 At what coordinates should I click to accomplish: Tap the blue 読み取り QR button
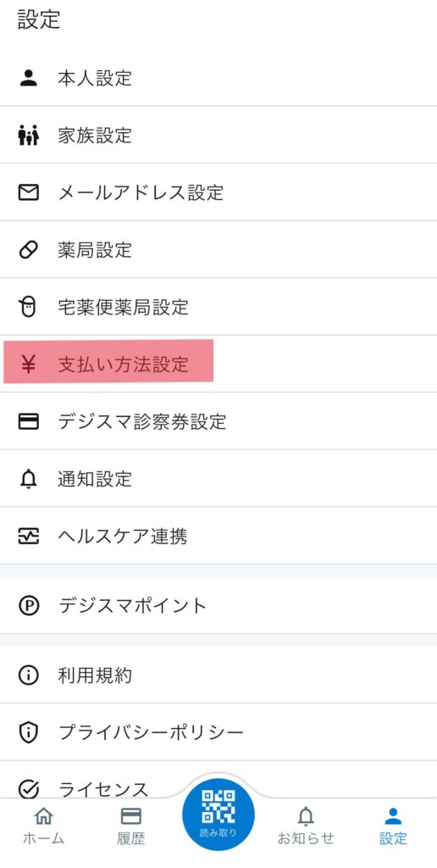(x=218, y=814)
